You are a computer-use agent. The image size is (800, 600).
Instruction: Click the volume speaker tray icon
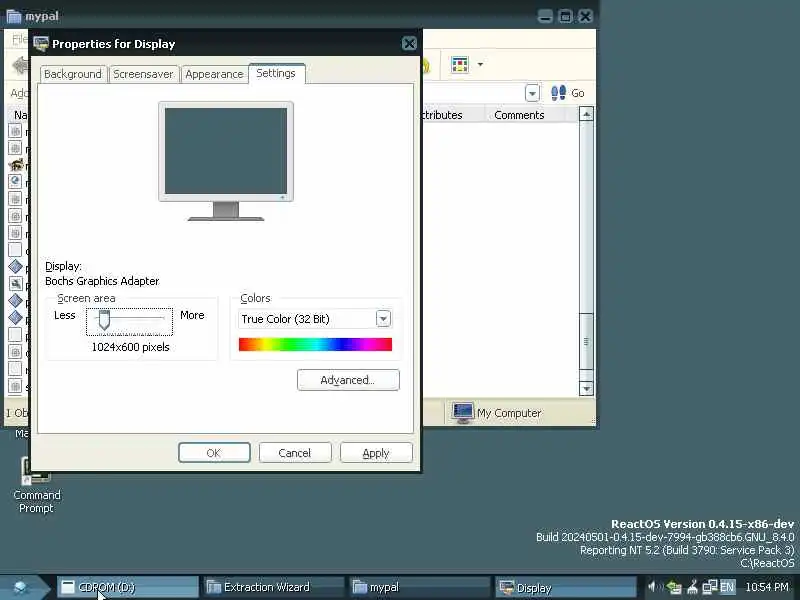coord(654,587)
